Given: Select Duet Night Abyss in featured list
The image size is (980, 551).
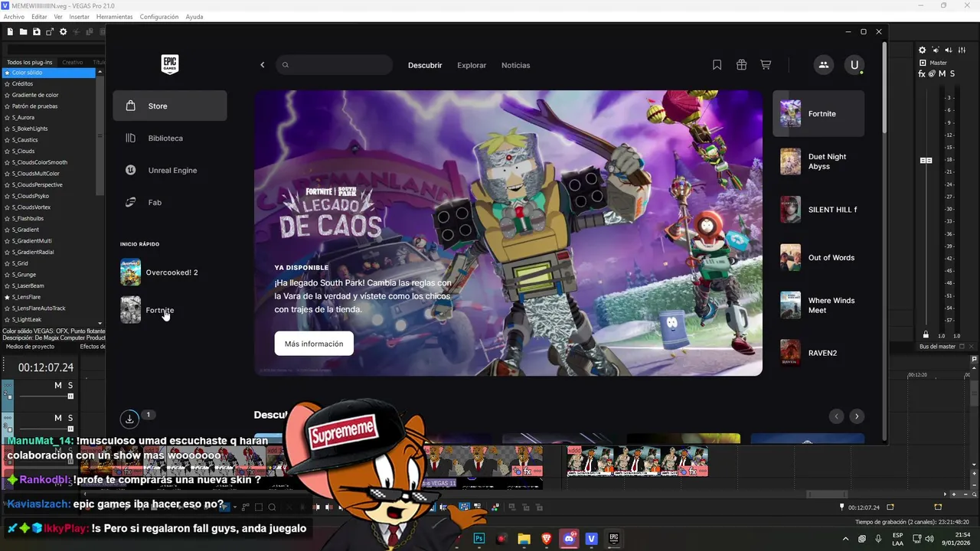Looking at the screenshot, I should point(818,161).
